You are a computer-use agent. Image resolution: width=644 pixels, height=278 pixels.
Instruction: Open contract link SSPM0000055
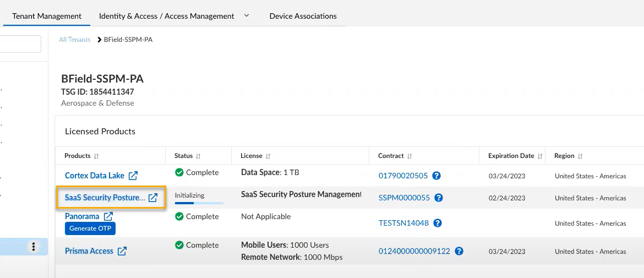pyautogui.click(x=404, y=198)
